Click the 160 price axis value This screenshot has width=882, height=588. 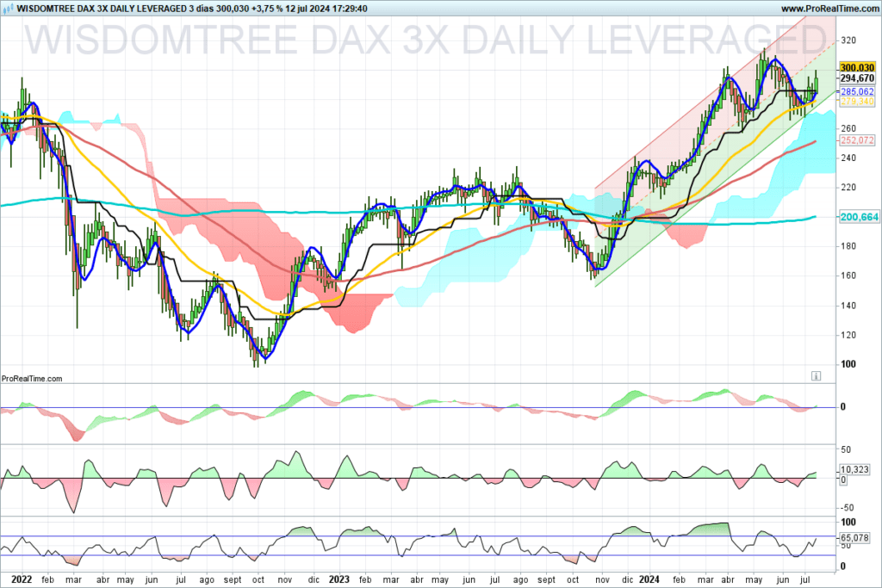pos(848,275)
